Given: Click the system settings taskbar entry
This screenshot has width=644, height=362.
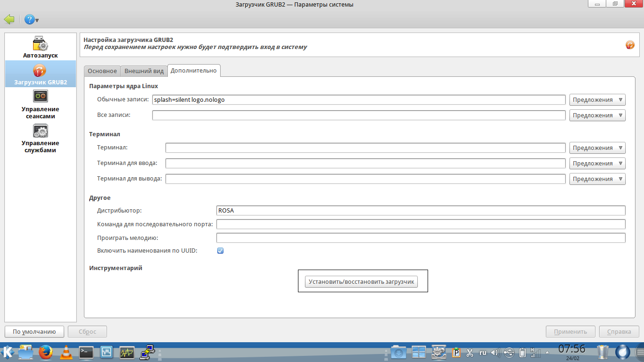Looking at the screenshot, I should 439,352.
